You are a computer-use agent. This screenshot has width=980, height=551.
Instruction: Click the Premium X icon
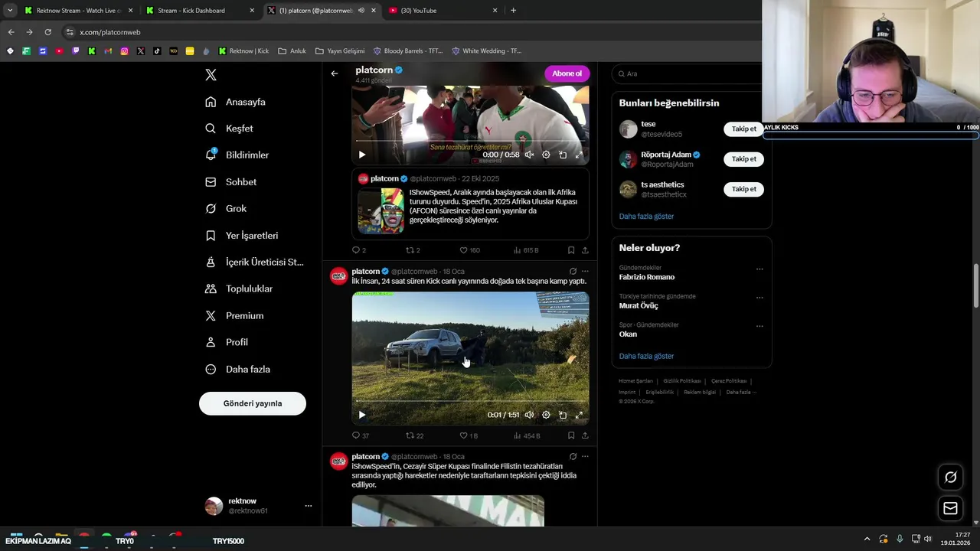[211, 315]
